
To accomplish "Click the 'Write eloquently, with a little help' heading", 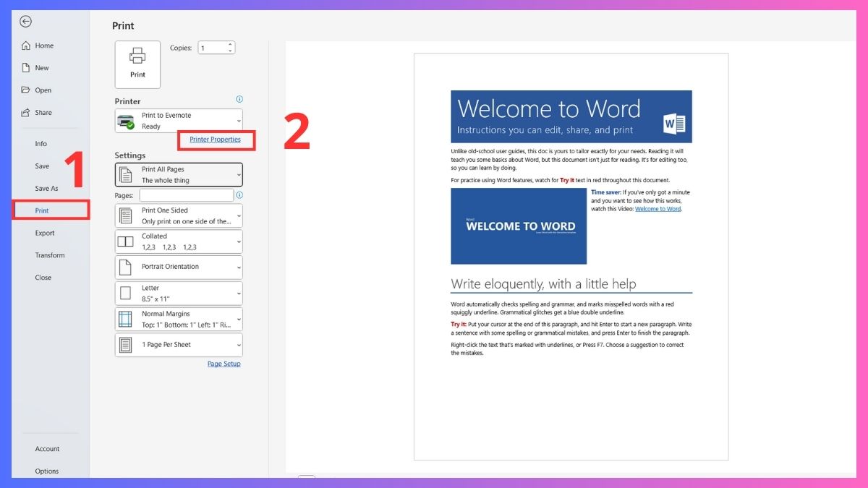I will [x=543, y=283].
